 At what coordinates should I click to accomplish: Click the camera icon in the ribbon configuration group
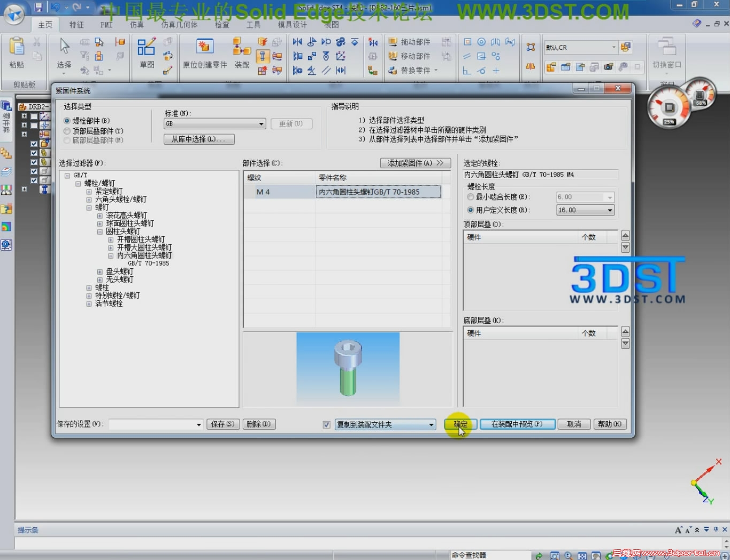coord(608,67)
